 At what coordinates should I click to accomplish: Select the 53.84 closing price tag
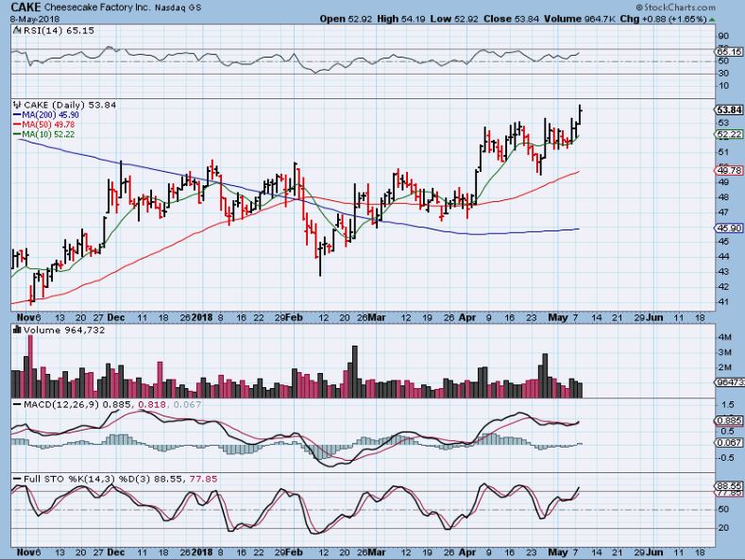pyautogui.click(x=726, y=110)
